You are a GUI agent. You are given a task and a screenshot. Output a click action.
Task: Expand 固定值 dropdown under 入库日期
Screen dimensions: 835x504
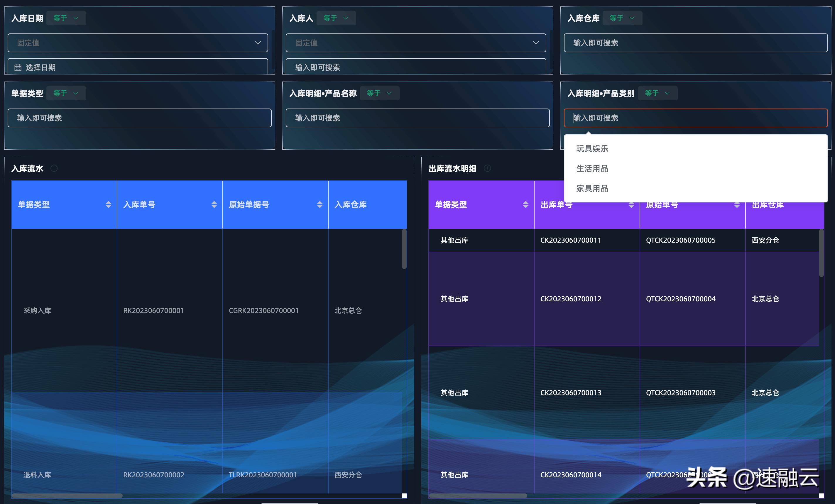138,43
